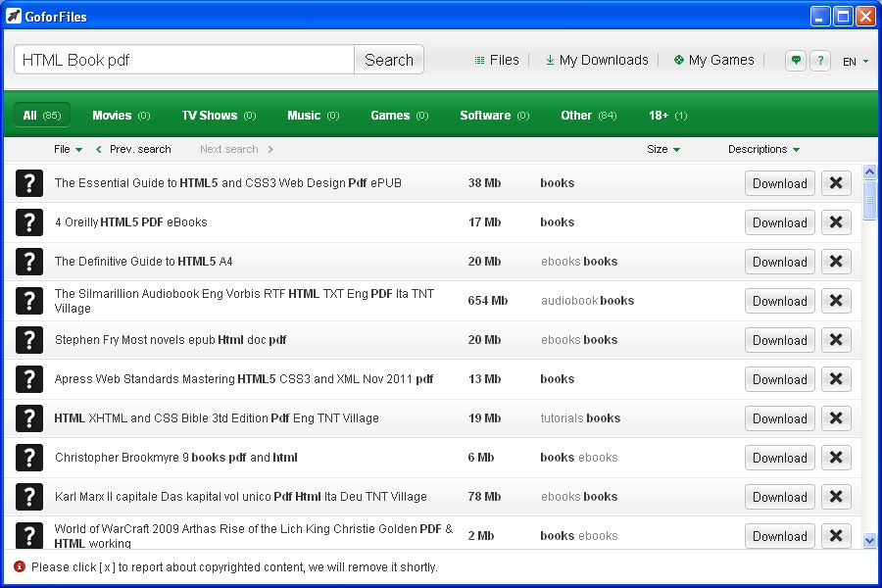
Task: Expand the Descriptions dropdown
Action: click(763, 149)
